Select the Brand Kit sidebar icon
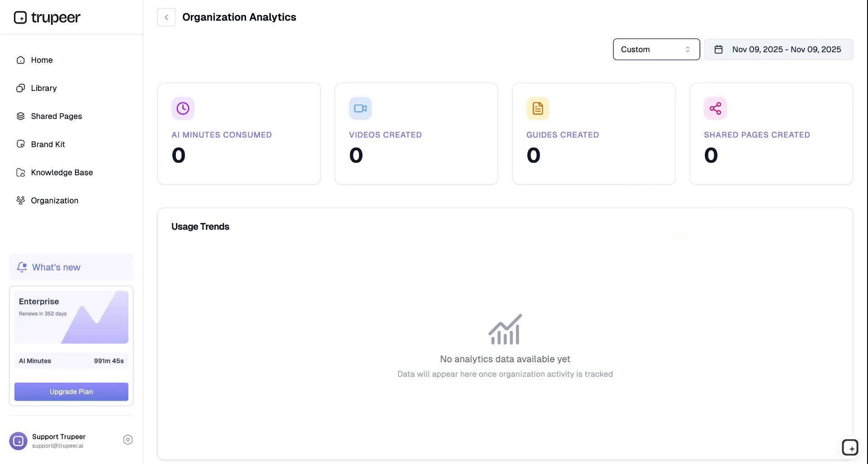This screenshot has width=868, height=464. (x=20, y=144)
